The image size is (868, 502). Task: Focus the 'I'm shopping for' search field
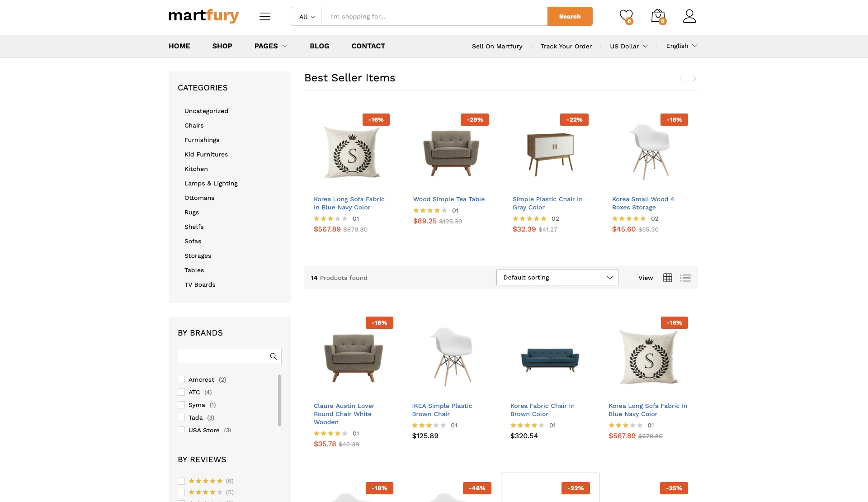(x=434, y=17)
